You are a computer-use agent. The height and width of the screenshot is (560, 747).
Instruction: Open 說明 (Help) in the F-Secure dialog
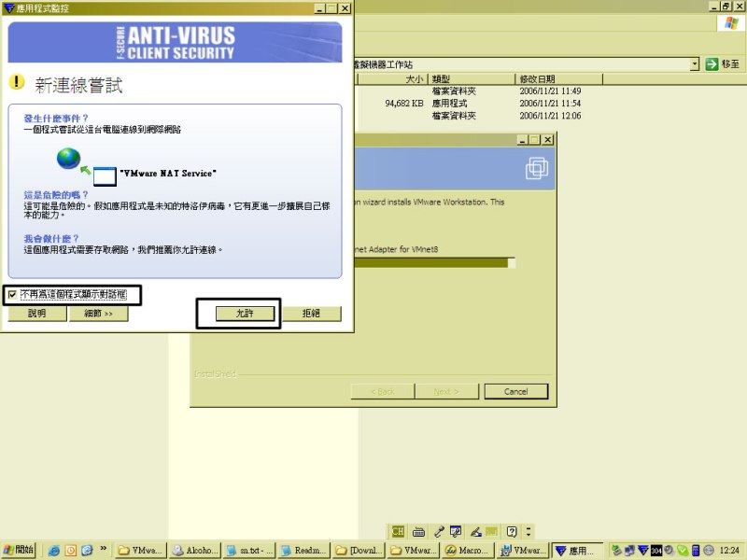[37, 314]
